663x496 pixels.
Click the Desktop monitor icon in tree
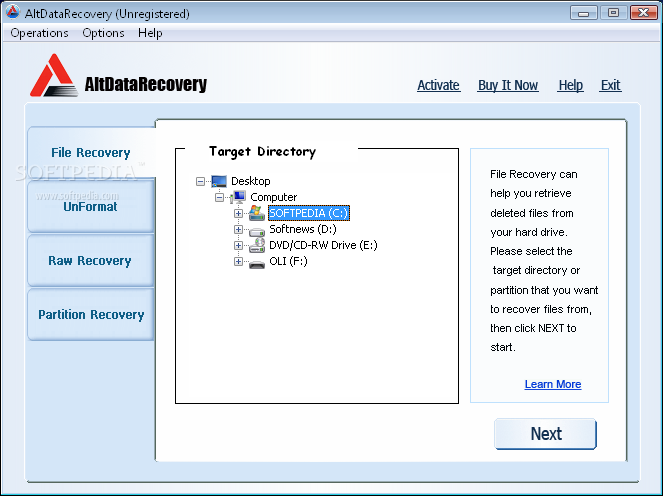click(219, 181)
